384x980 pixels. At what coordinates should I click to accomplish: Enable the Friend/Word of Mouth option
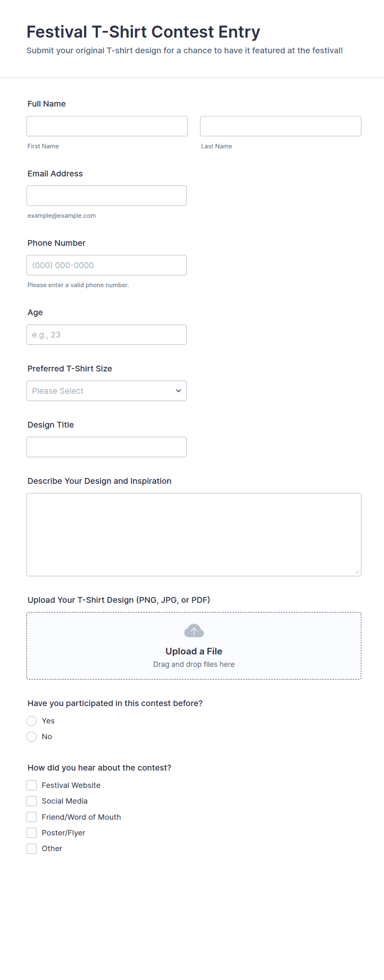(32, 817)
